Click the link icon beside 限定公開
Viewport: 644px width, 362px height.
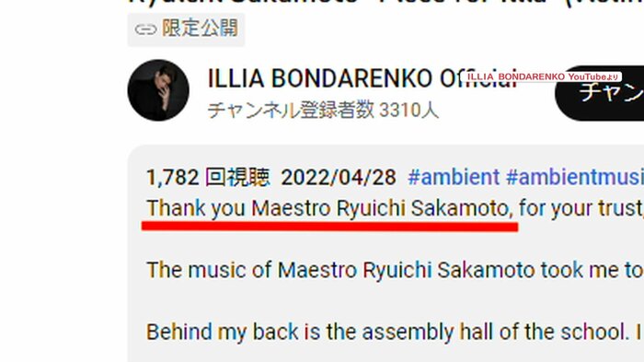click(x=145, y=29)
